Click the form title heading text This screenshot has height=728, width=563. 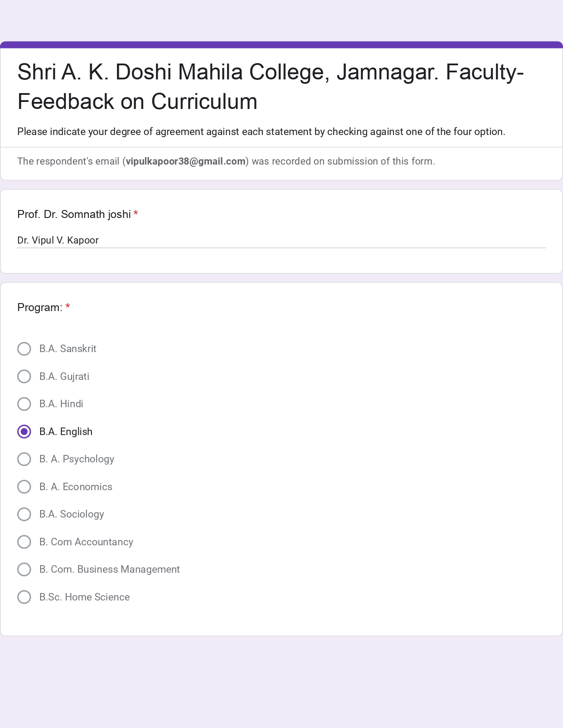click(270, 86)
